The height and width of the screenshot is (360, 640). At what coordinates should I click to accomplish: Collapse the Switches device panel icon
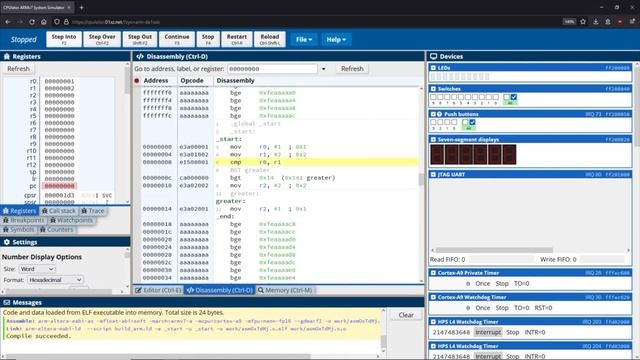[x=433, y=89]
